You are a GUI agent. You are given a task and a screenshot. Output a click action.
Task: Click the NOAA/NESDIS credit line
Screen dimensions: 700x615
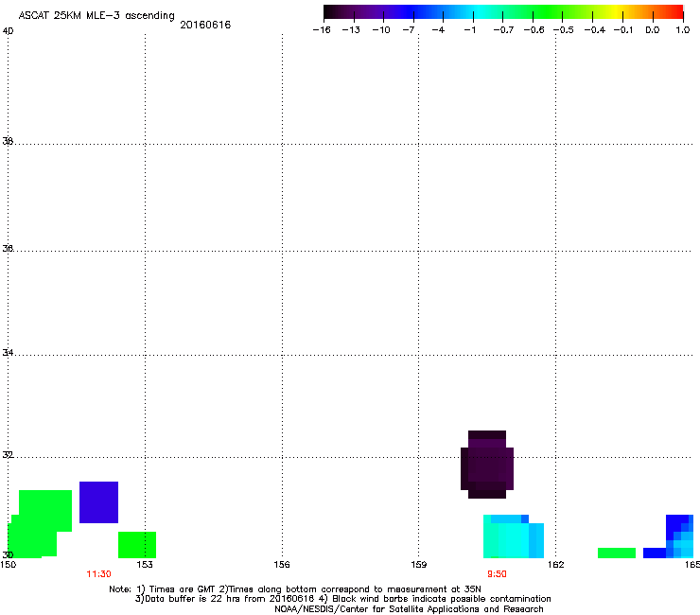(x=409, y=609)
